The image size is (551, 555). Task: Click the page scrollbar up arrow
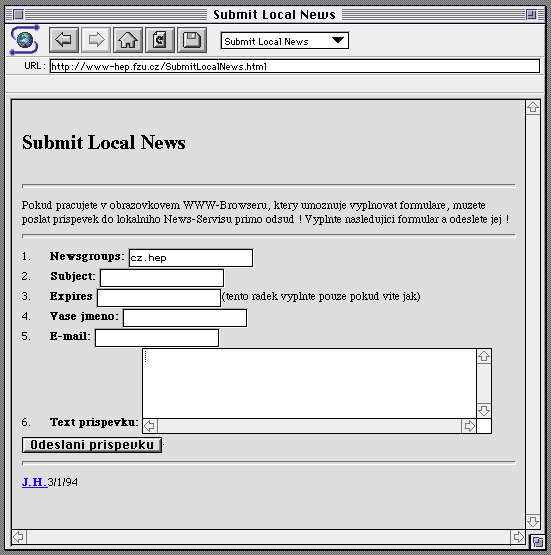[x=533, y=107]
